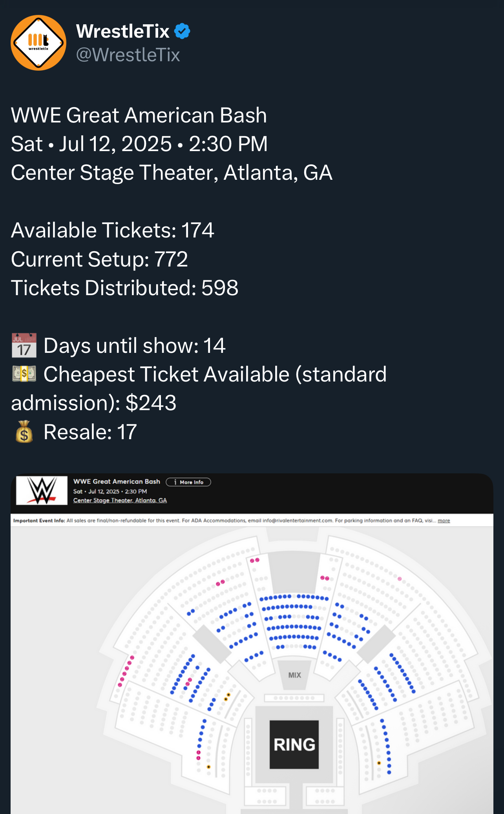
Task: Select the two pink resale seats left of the stage
Action: [255, 560]
